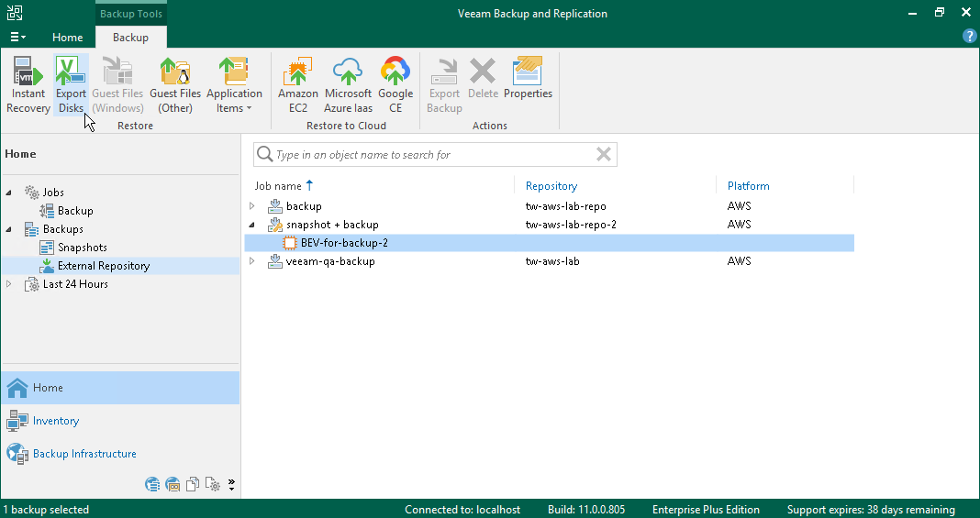Click the Delete ribbon icon
980x518 pixels.
tap(483, 79)
